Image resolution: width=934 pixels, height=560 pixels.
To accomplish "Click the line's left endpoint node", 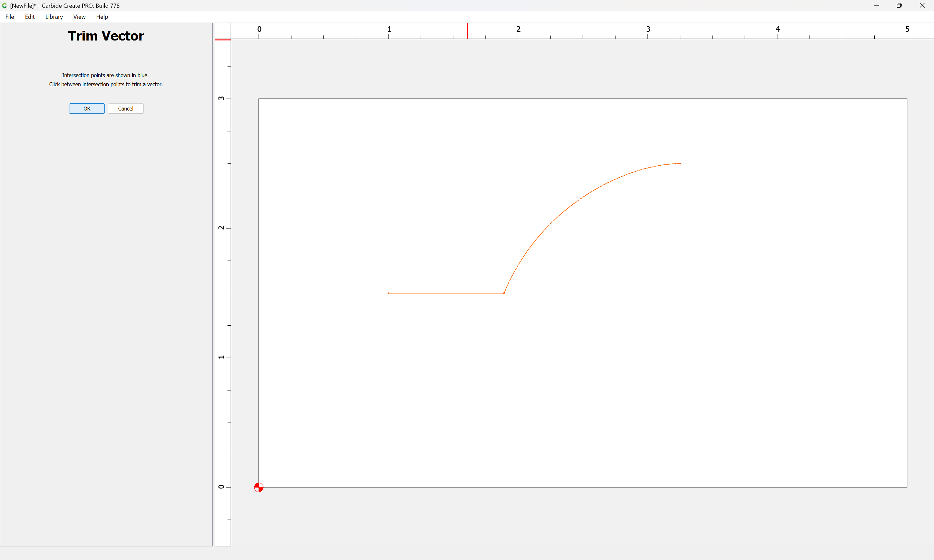I will (389, 293).
